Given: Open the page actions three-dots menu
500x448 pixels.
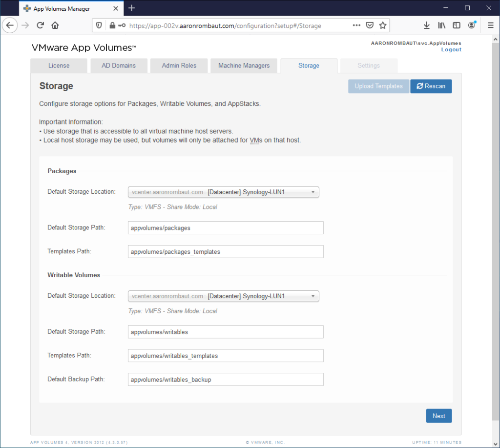Looking at the screenshot, I should 357,25.
